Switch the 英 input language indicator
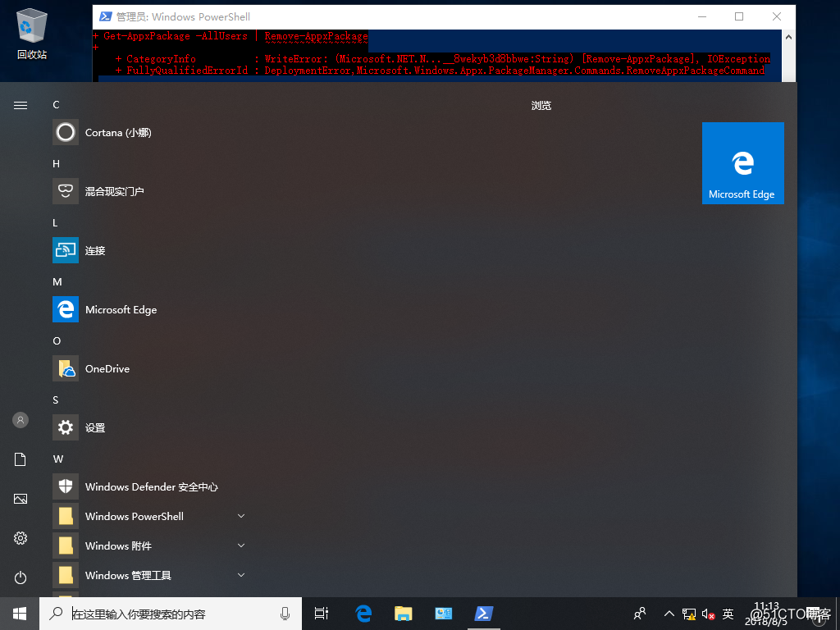Viewport: 840px width, 630px height. point(728,614)
